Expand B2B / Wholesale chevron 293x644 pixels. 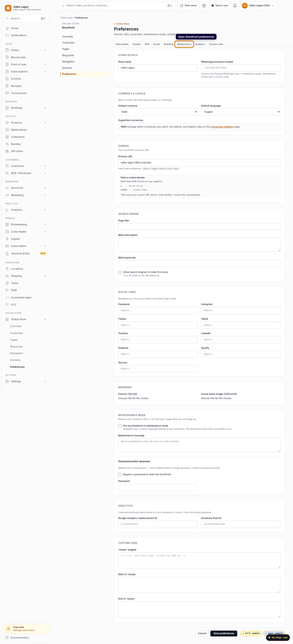tap(45, 173)
